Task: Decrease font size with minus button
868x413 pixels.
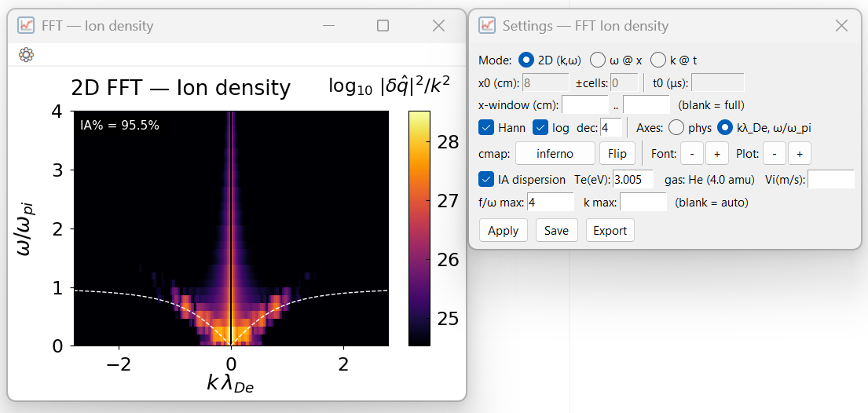Action: coord(692,153)
